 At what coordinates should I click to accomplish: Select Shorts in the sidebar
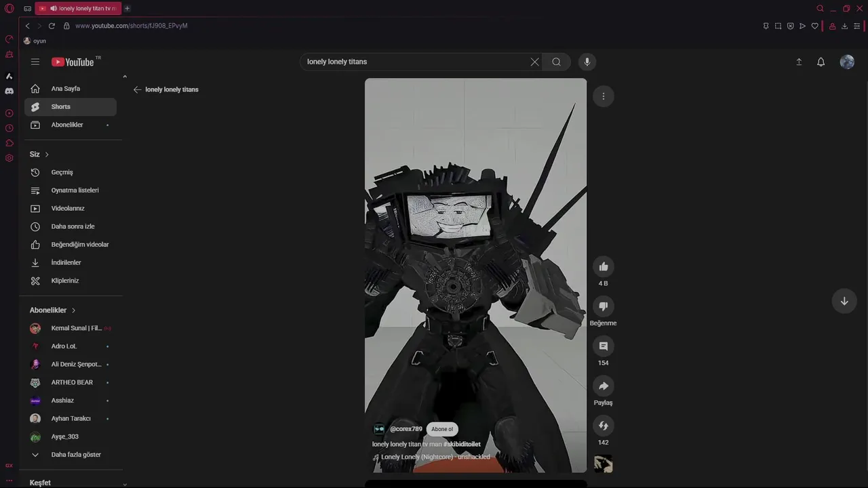tap(71, 106)
